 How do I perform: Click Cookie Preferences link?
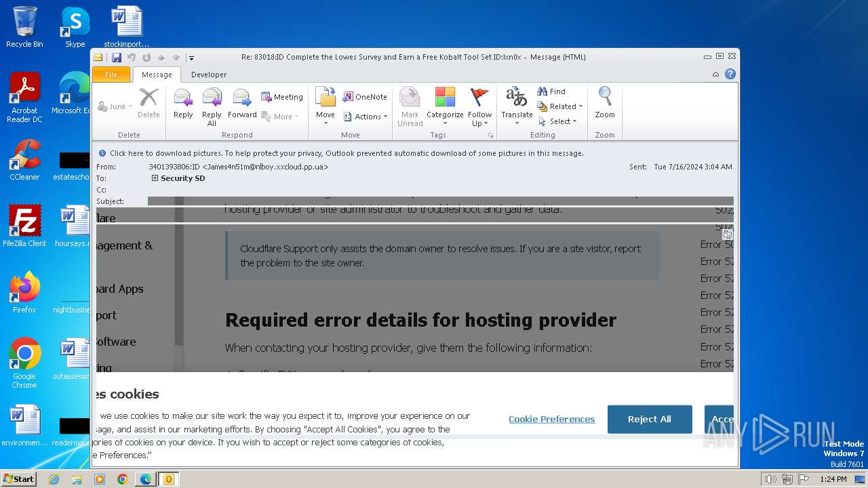(x=551, y=420)
